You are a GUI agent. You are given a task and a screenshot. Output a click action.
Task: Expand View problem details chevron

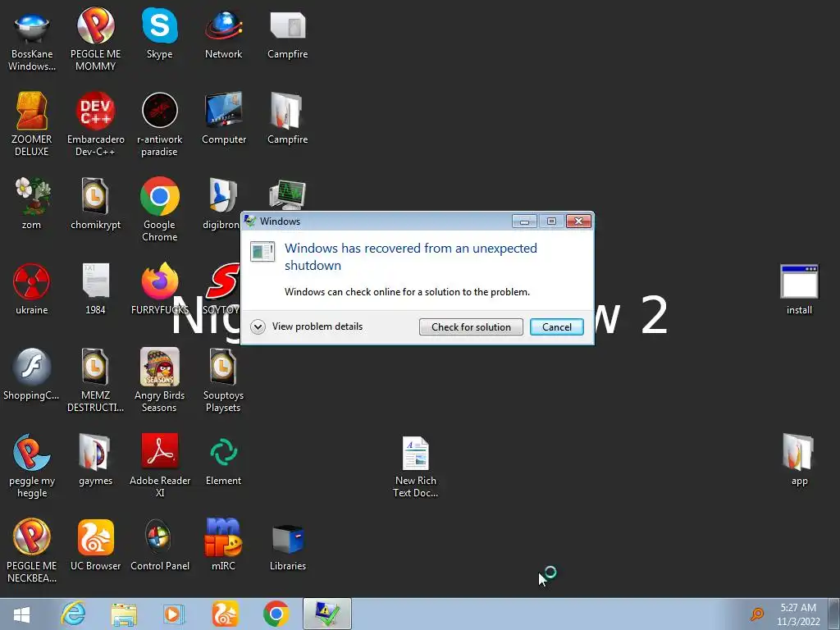coord(258,326)
